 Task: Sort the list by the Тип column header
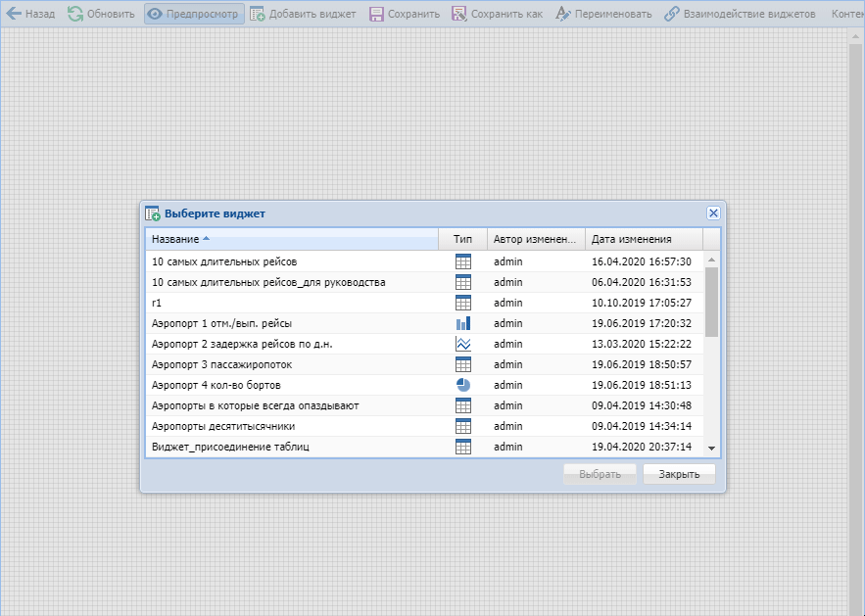462,239
